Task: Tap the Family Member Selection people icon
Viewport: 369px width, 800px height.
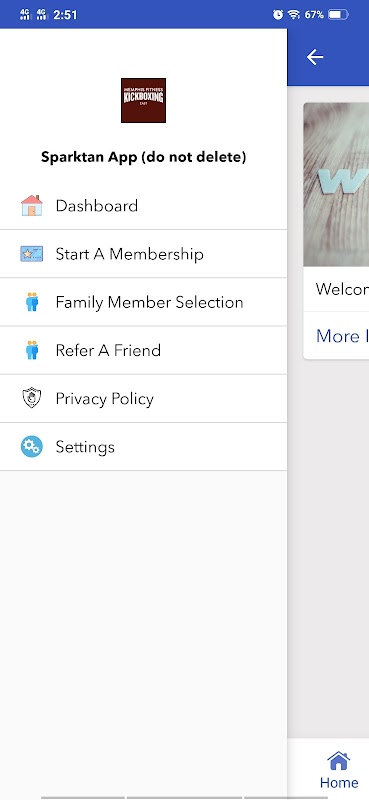Action: point(32,302)
